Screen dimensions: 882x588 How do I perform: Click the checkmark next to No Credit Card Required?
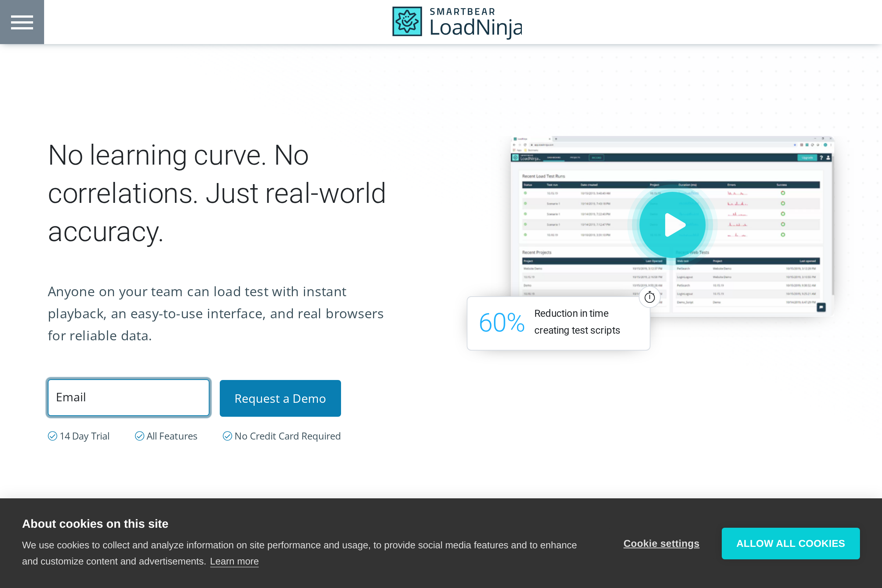[227, 436]
